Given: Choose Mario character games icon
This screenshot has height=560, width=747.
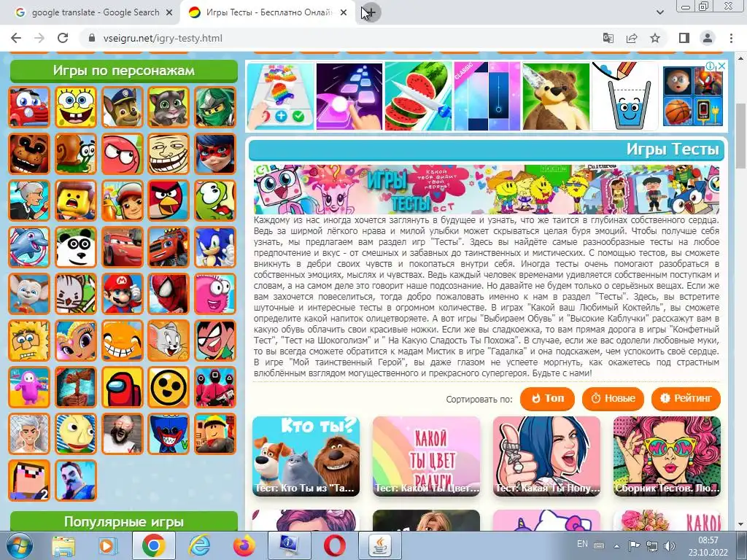Looking at the screenshot, I should (x=123, y=294).
